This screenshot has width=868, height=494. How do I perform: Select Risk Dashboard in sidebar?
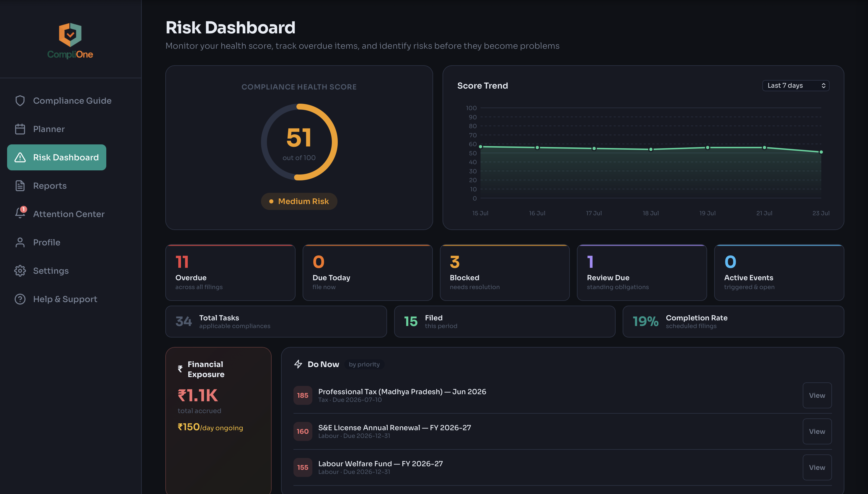coord(57,157)
